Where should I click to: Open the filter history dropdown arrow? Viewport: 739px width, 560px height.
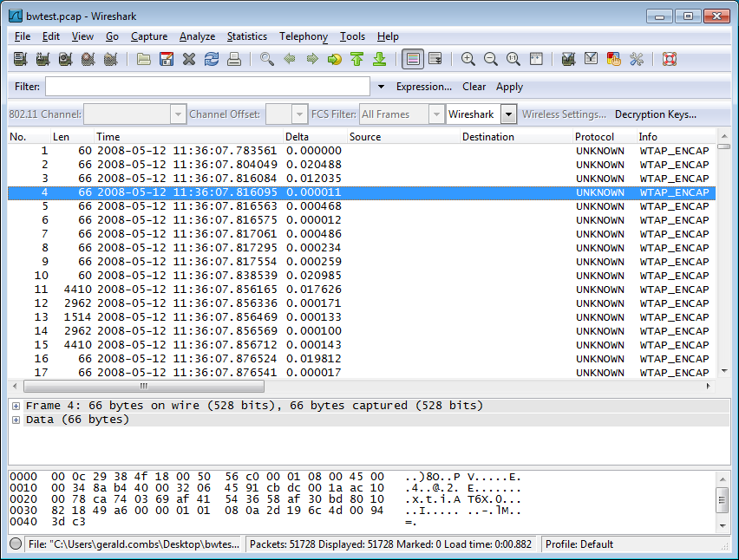[381, 87]
